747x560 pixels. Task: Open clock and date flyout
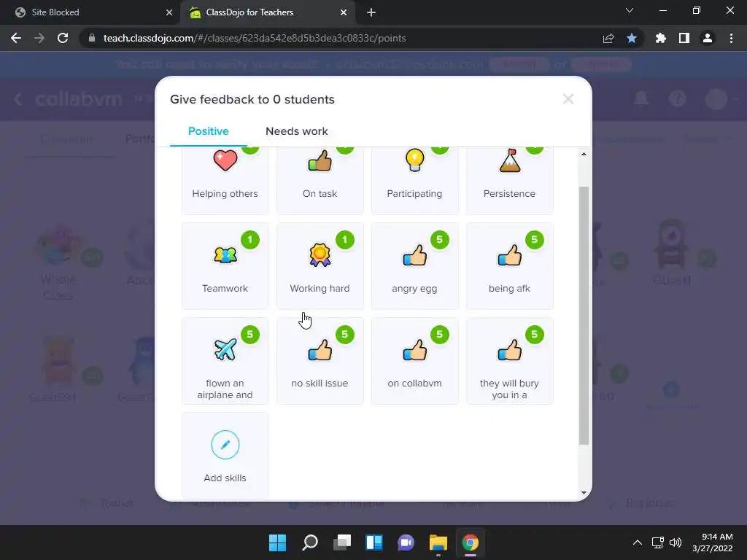point(713,542)
